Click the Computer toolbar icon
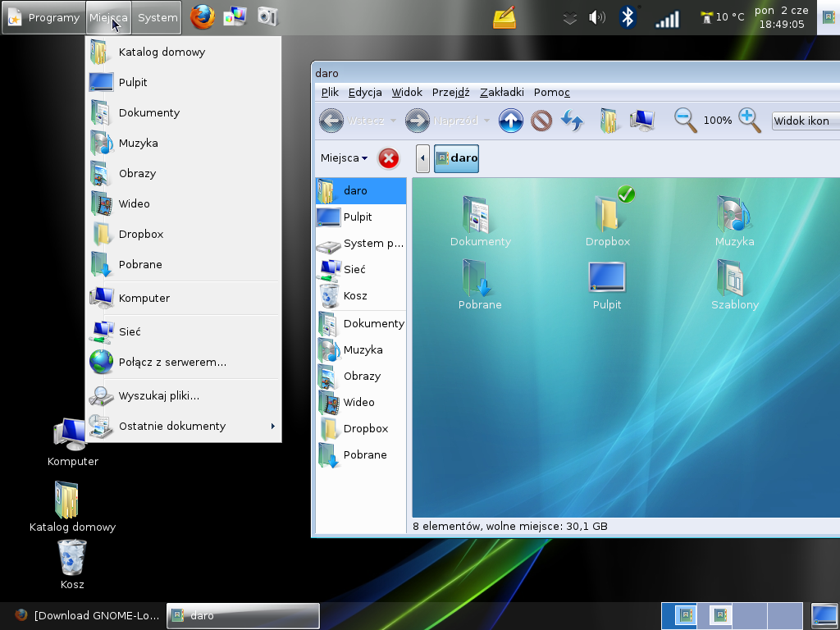This screenshot has height=630, width=840. 641,121
